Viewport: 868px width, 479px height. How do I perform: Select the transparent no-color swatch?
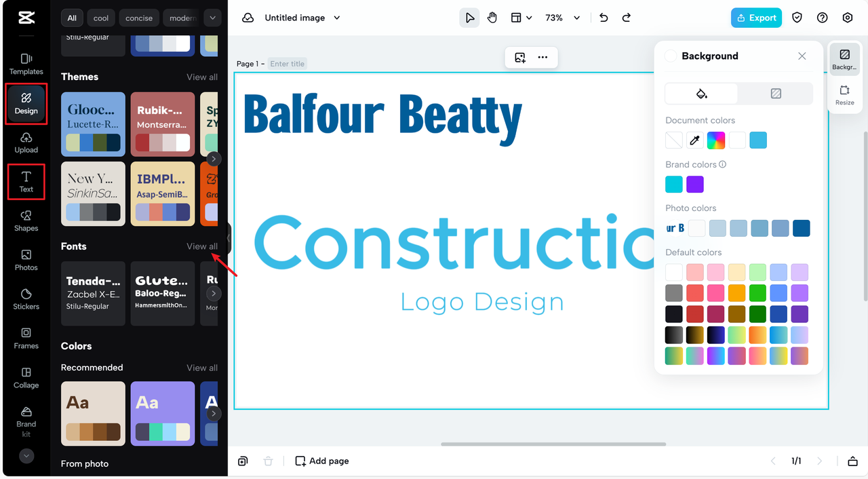pyautogui.click(x=674, y=140)
